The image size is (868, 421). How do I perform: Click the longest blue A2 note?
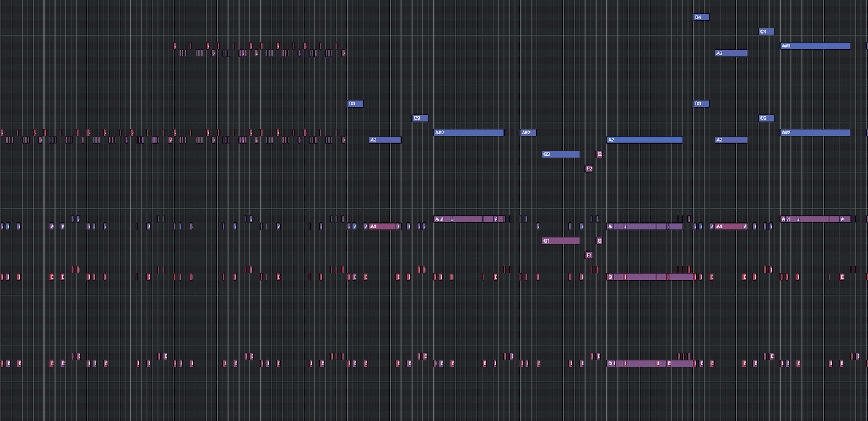[x=645, y=140]
